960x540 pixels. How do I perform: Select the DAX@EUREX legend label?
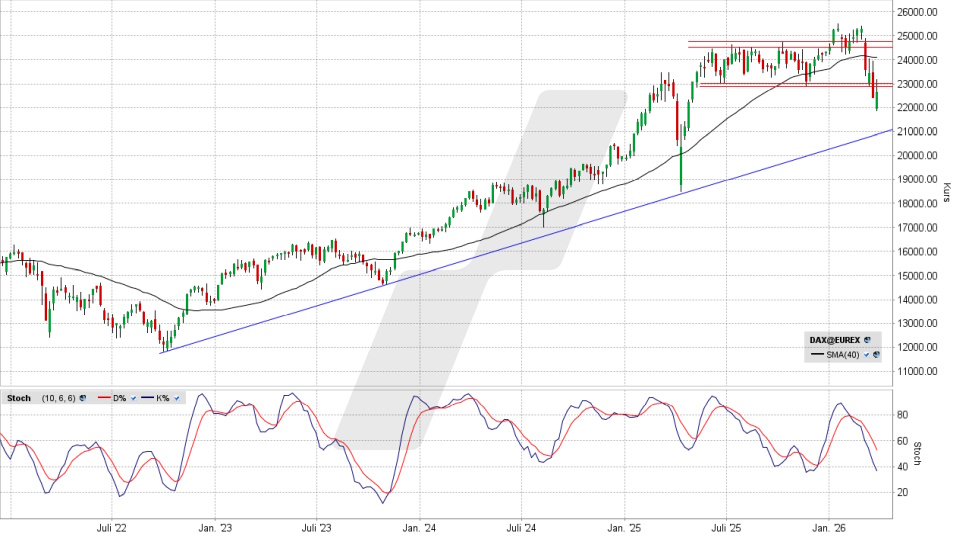(835, 340)
